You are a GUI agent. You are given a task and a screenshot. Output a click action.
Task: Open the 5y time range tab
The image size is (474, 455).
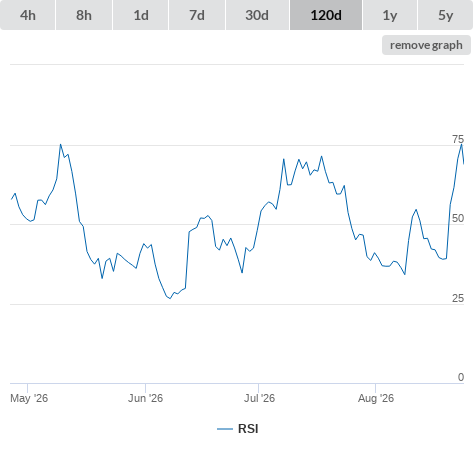445,15
